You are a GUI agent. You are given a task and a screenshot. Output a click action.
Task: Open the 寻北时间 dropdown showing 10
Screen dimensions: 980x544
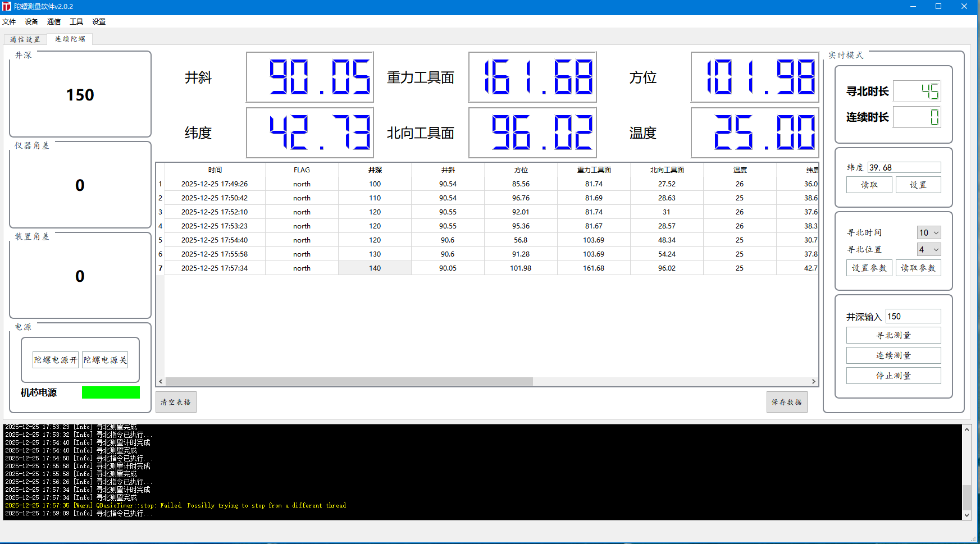(x=929, y=232)
